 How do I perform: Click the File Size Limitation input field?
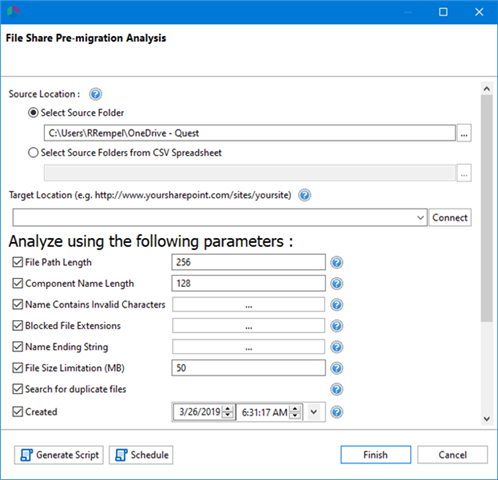(248, 368)
